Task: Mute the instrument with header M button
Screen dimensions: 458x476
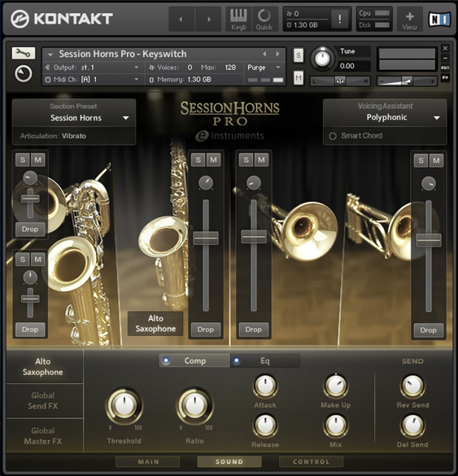Action: pyautogui.click(x=299, y=78)
